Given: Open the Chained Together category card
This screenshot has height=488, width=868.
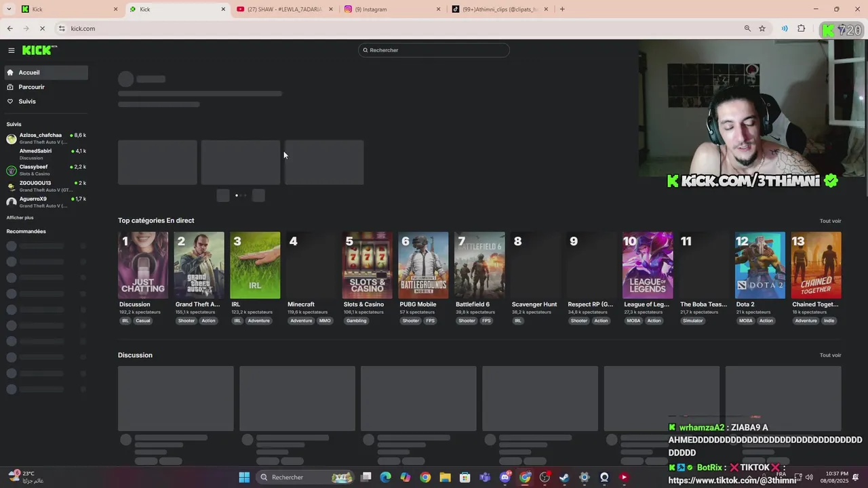Looking at the screenshot, I should coord(816,265).
